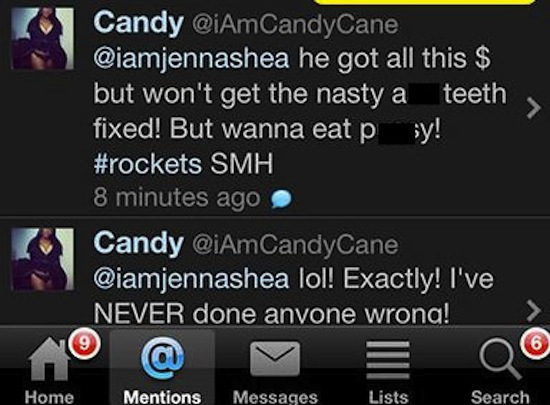Open @iamjennashea mention in second tweet

[192, 279]
